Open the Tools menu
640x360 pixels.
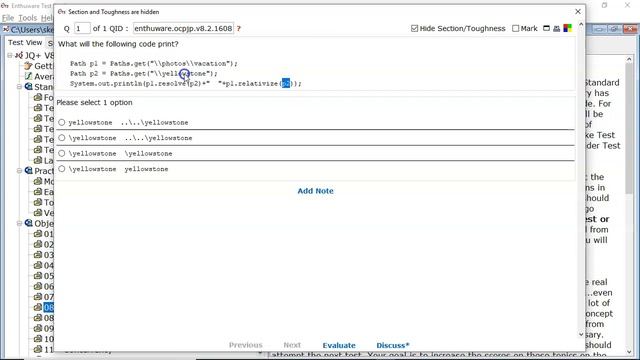coord(27,18)
